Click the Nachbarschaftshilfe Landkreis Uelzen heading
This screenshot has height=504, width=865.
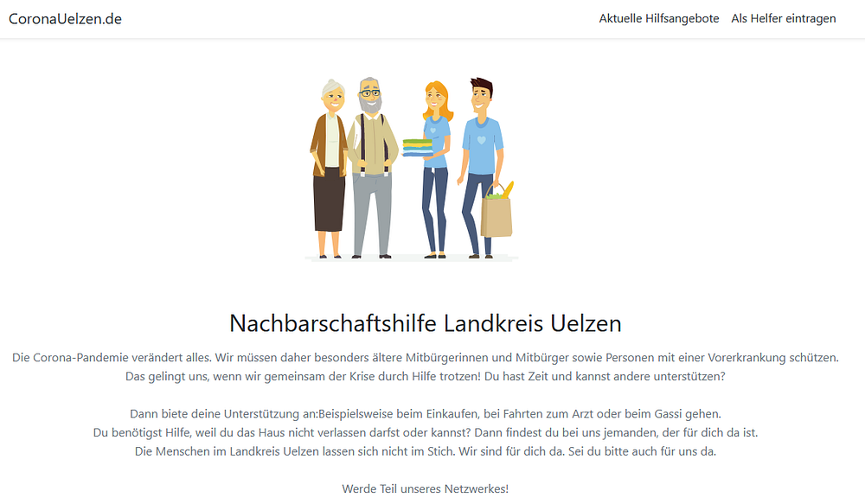426,323
